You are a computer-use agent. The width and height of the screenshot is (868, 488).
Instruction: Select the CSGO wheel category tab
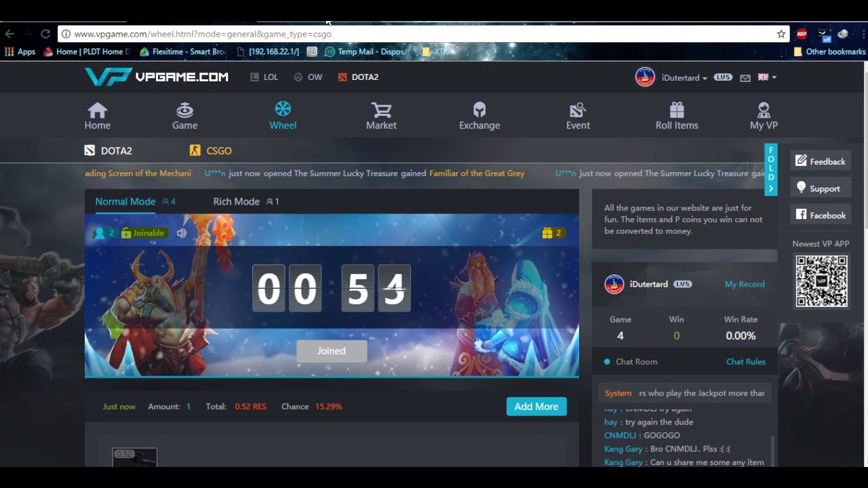[x=211, y=150]
